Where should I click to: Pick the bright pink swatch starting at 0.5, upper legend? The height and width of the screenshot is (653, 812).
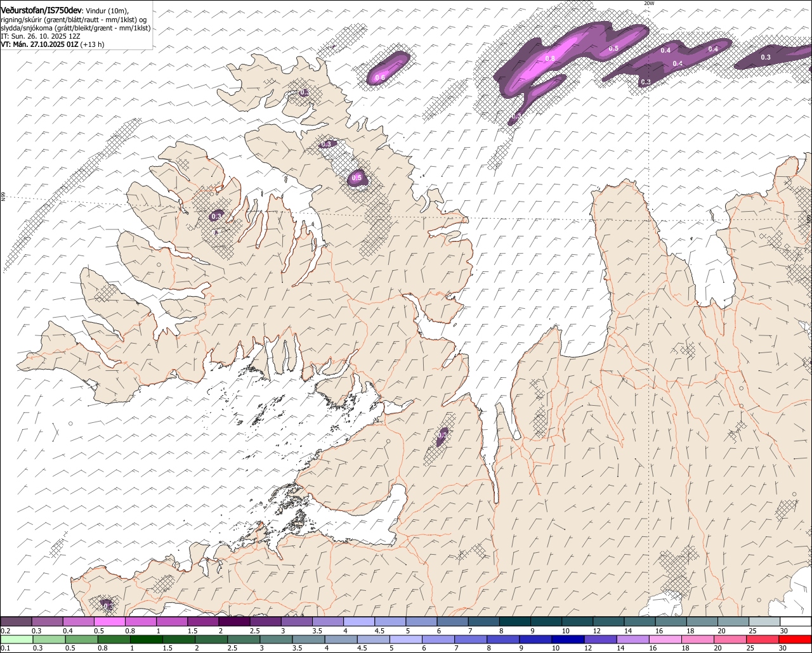tap(109, 622)
